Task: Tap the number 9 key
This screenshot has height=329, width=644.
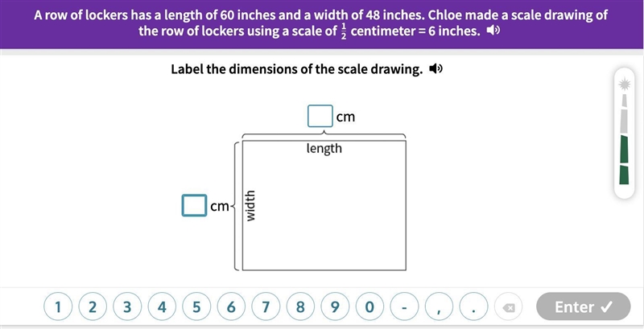Action: coord(336,306)
